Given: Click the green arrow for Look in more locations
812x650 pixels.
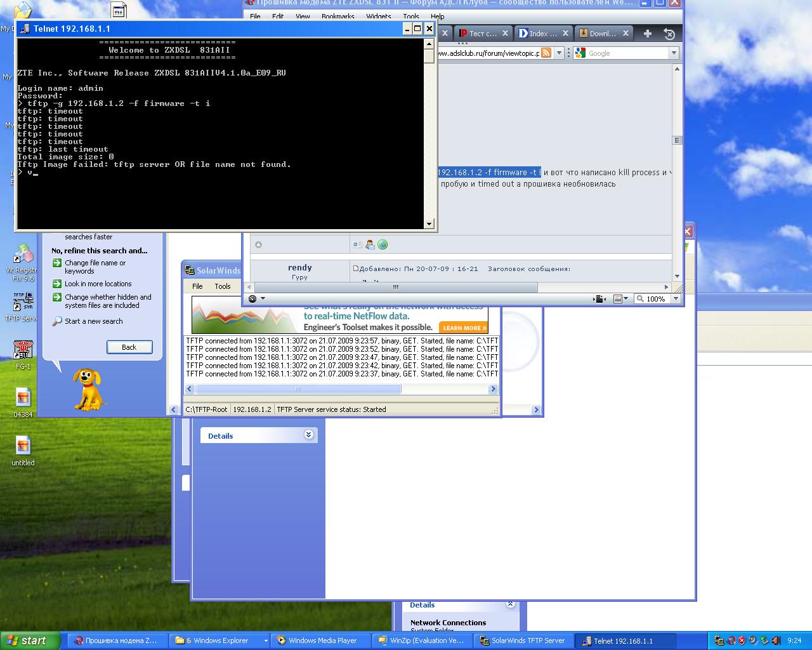Looking at the screenshot, I should tap(57, 284).
